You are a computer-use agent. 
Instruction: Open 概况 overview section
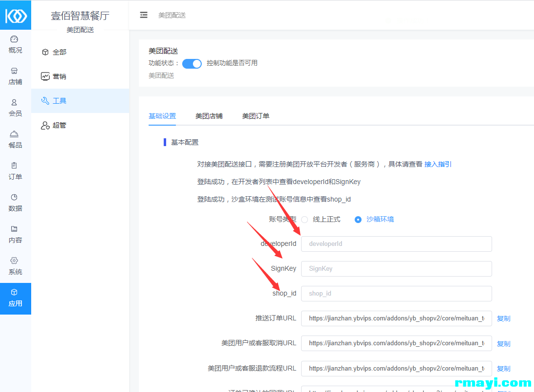15,45
